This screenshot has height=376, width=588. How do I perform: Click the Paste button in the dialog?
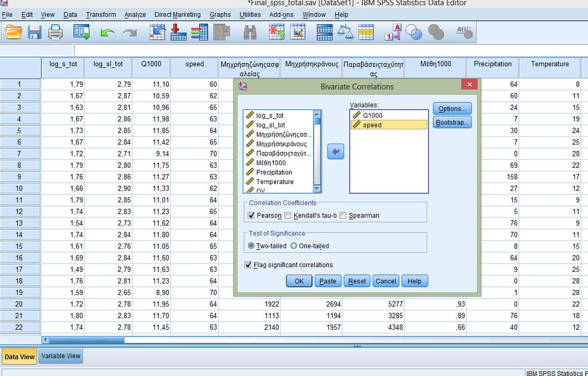click(328, 281)
